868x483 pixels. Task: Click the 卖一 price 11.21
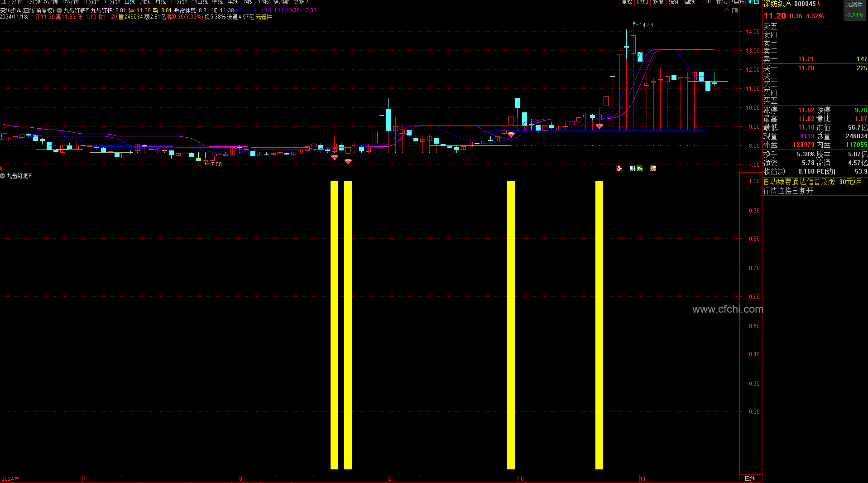click(806, 59)
